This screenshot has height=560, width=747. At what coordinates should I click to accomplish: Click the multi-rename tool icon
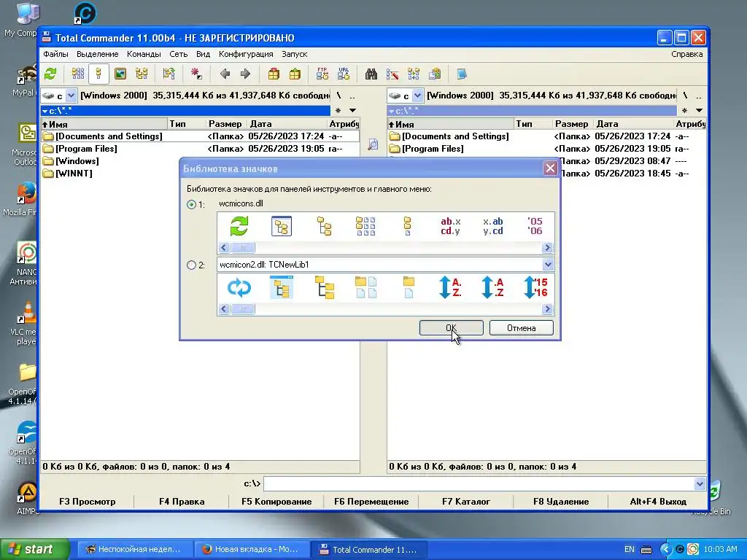(392, 74)
